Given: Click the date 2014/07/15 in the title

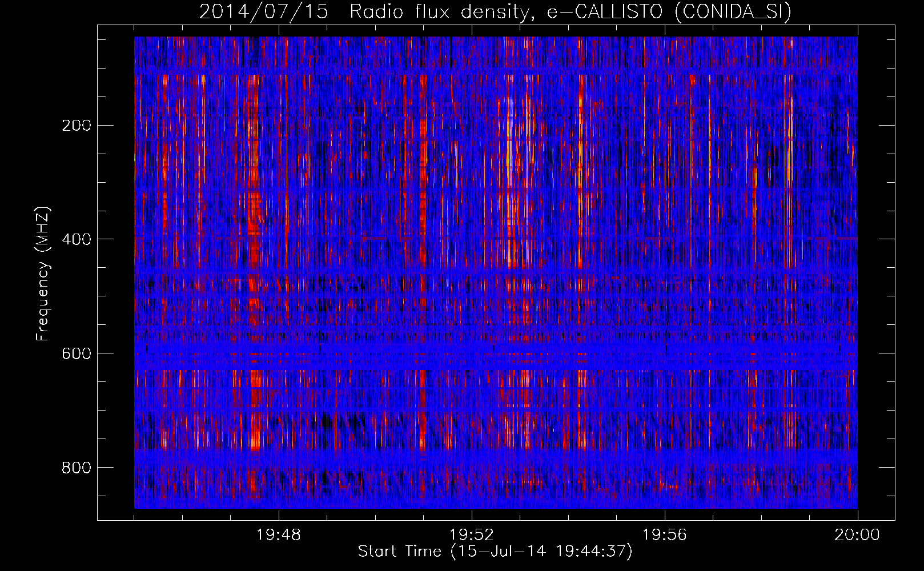Looking at the screenshot, I should point(264,12).
